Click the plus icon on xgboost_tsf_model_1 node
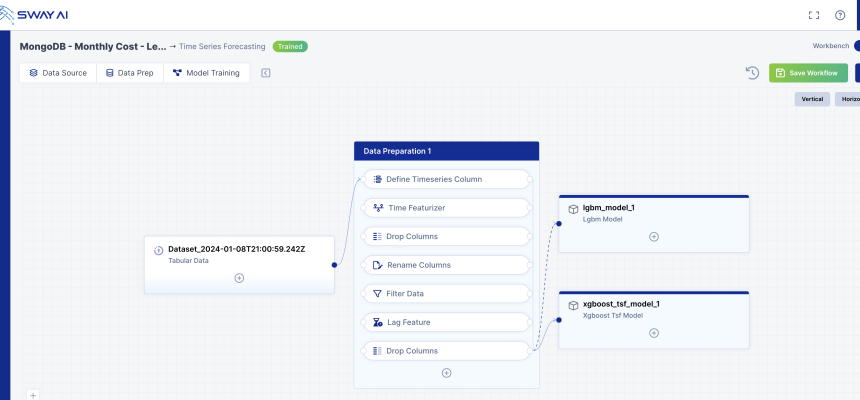The width and height of the screenshot is (860, 400). click(654, 333)
